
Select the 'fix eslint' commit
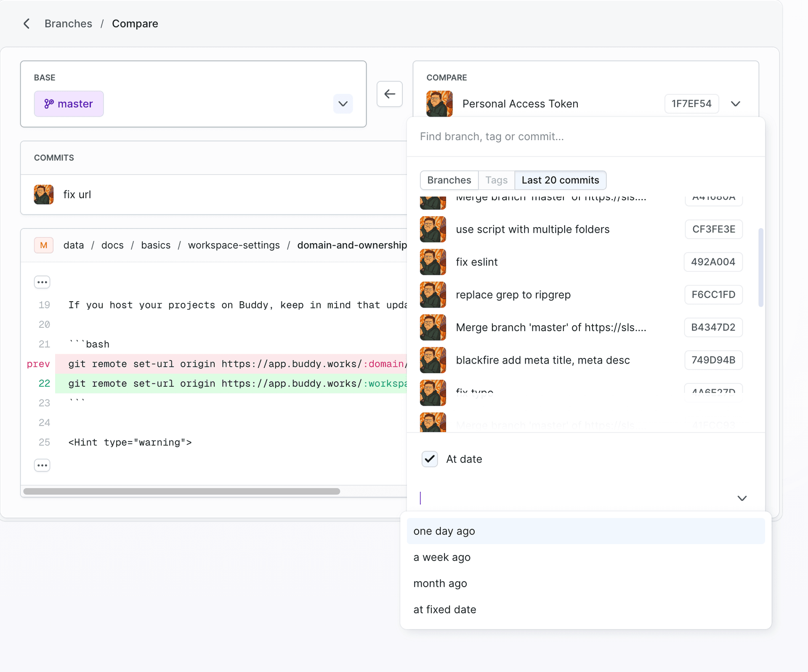point(581,262)
